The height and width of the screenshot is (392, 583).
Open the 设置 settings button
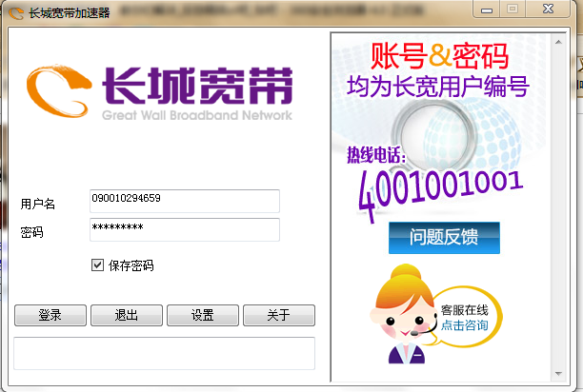click(203, 315)
